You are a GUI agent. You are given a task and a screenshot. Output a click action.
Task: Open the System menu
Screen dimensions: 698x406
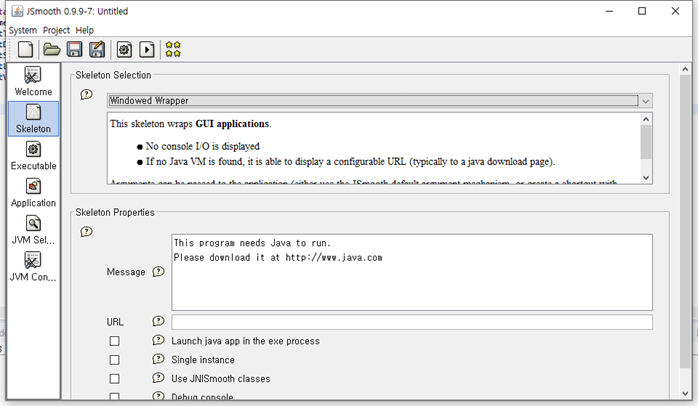point(23,30)
